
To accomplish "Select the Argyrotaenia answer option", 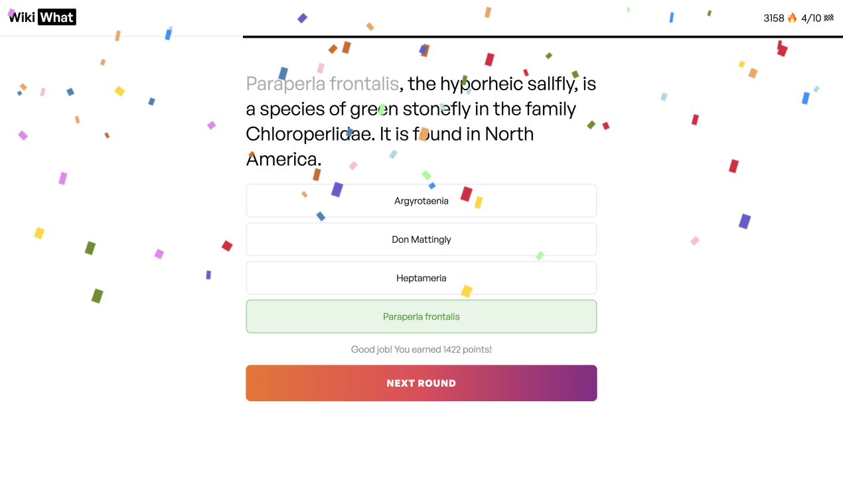I will [x=421, y=200].
